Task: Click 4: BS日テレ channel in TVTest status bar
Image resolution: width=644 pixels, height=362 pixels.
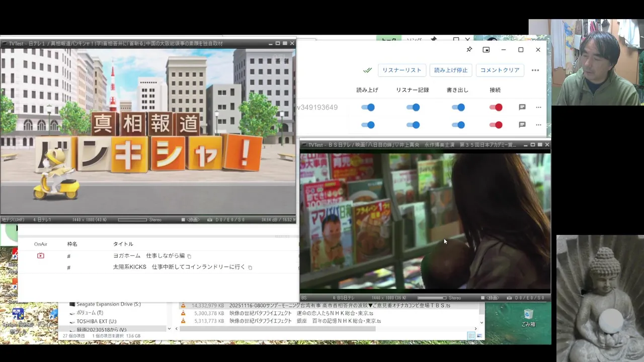Action: [x=344, y=298]
